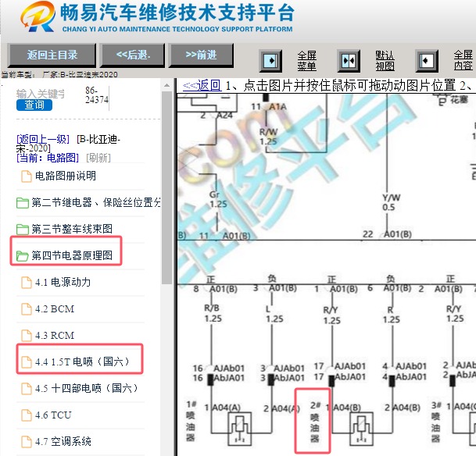The height and width of the screenshot is (456, 476).
Task: Open the 返回上一级 link
Action: click(43, 139)
